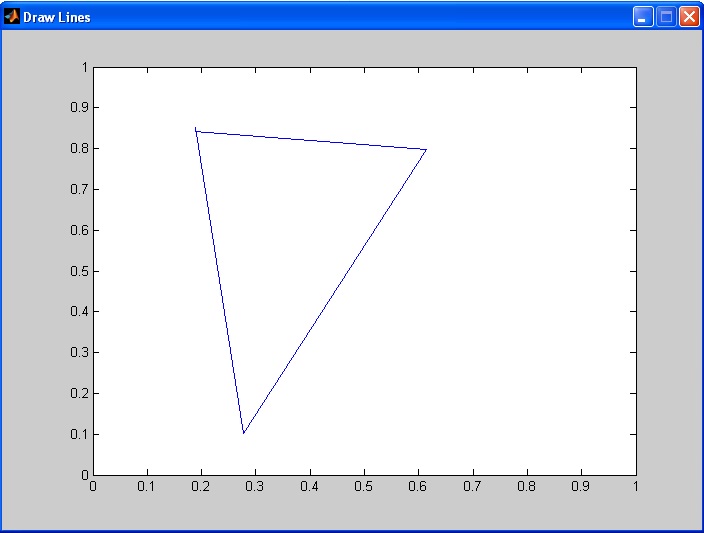Click the x-axis label 0.6

[x=418, y=486]
